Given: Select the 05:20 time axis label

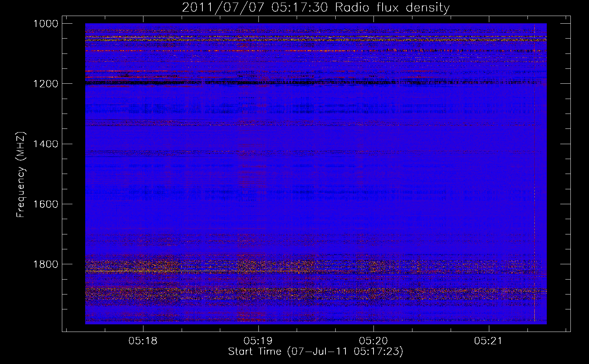Looking at the screenshot, I should point(373,341).
